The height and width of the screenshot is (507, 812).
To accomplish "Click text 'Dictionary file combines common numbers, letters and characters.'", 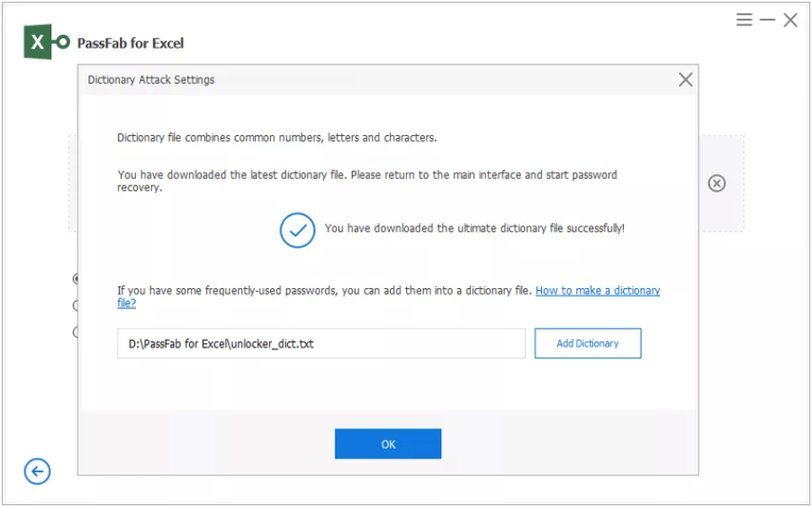I will (x=277, y=138).
